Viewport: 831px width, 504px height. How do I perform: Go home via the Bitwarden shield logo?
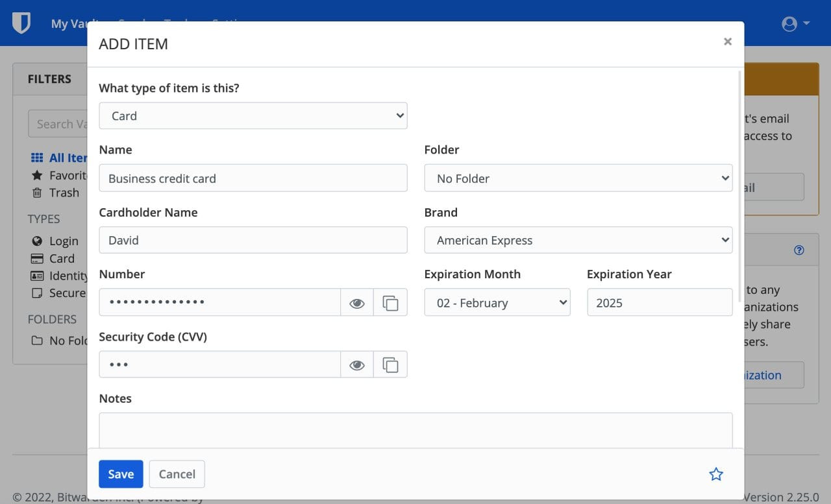pos(21,23)
